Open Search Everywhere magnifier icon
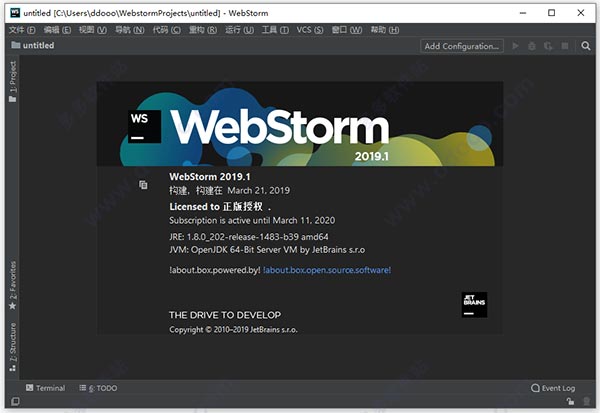The height and width of the screenshot is (413, 600). [x=585, y=46]
